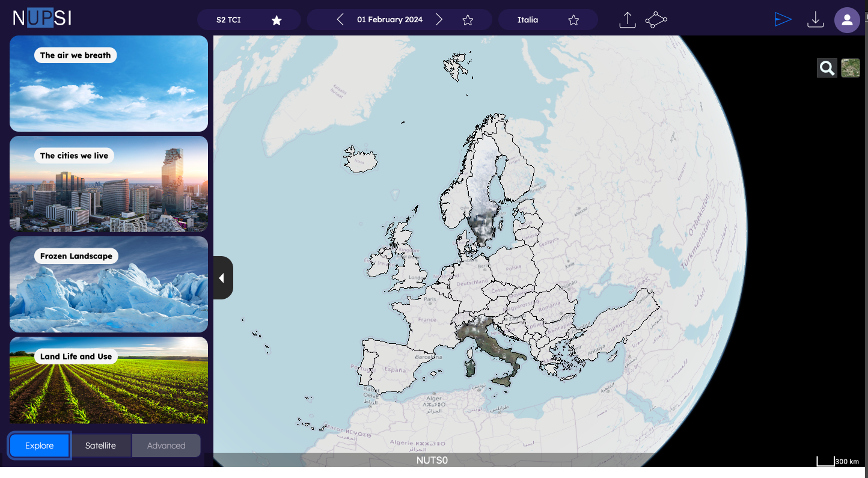Open the Italia region selector
The width and height of the screenshot is (868, 478).
pyautogui.click(x=528, y=20)
